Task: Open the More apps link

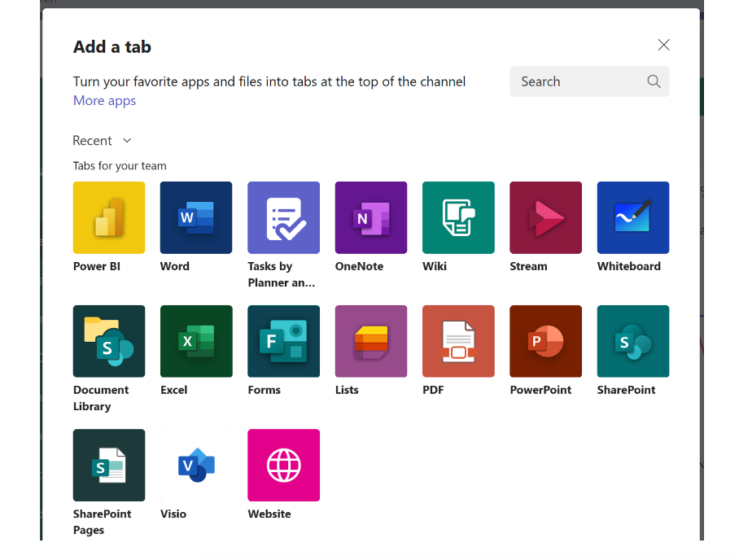Action: (105, 100)
